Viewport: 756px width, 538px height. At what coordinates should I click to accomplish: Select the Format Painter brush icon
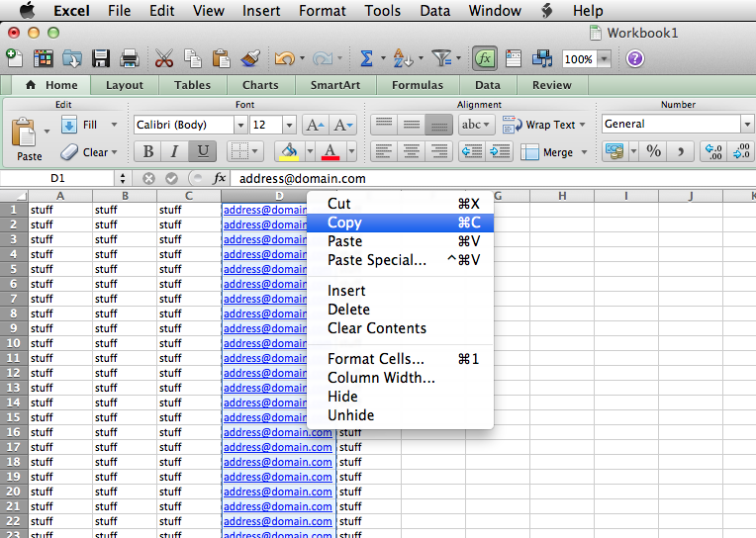[x=250, y=58]
